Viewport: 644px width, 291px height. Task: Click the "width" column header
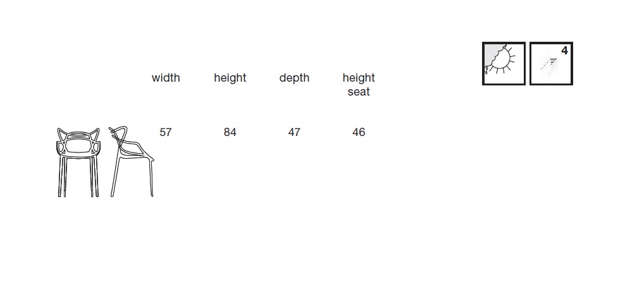click(x=166, y=78)
